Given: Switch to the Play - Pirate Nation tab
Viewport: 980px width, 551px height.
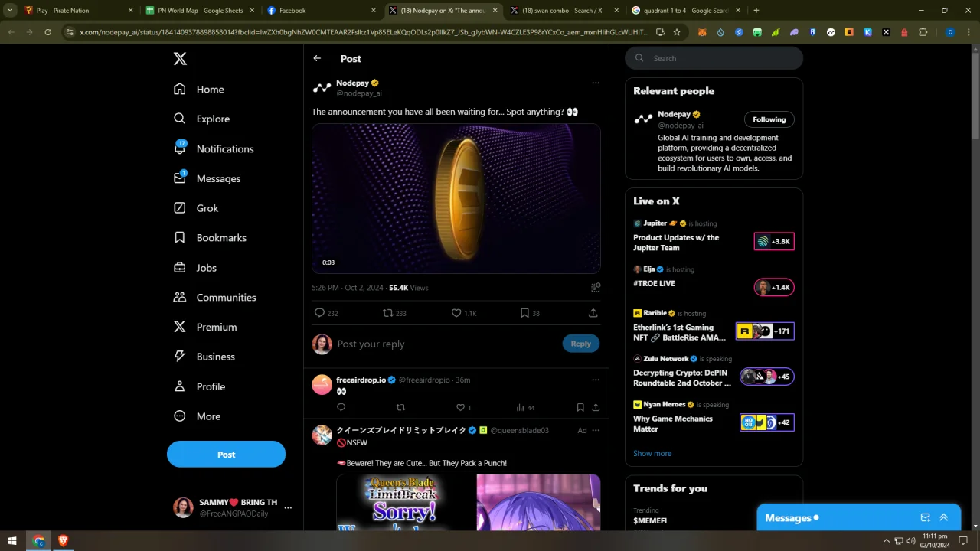Looking at the screenshot, I should (x=79, y=11).
